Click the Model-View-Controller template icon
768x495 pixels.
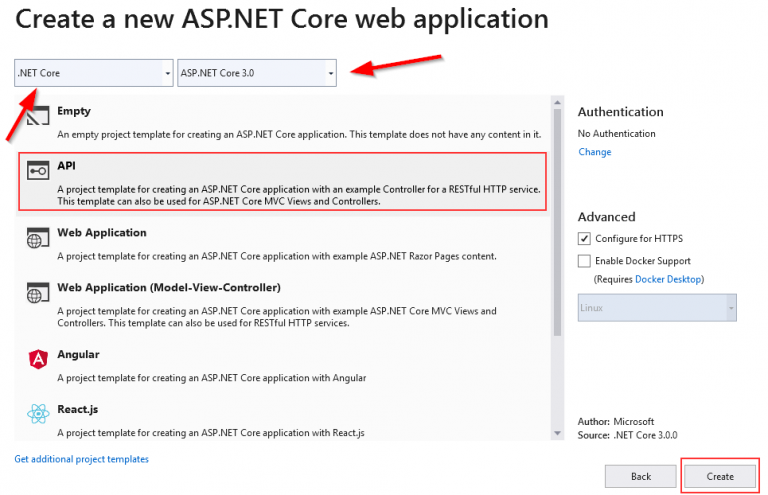(x=38, y=293)
